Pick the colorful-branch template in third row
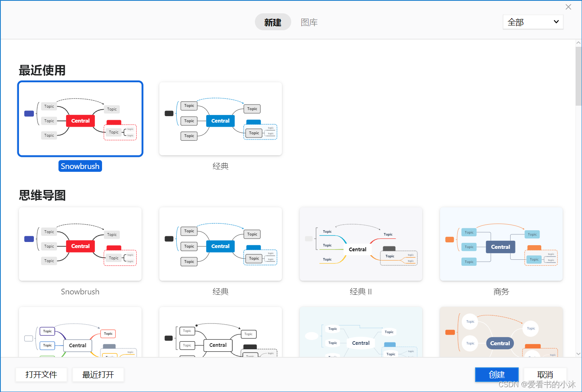582x392 pixels. [x=80, y=332]
